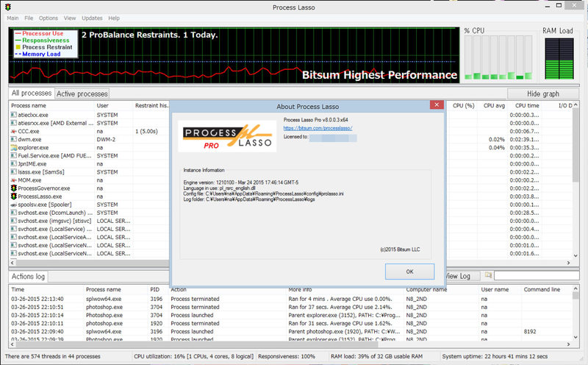Close the About Process Lasso dialog
The image size is (588, 365).
437,105
